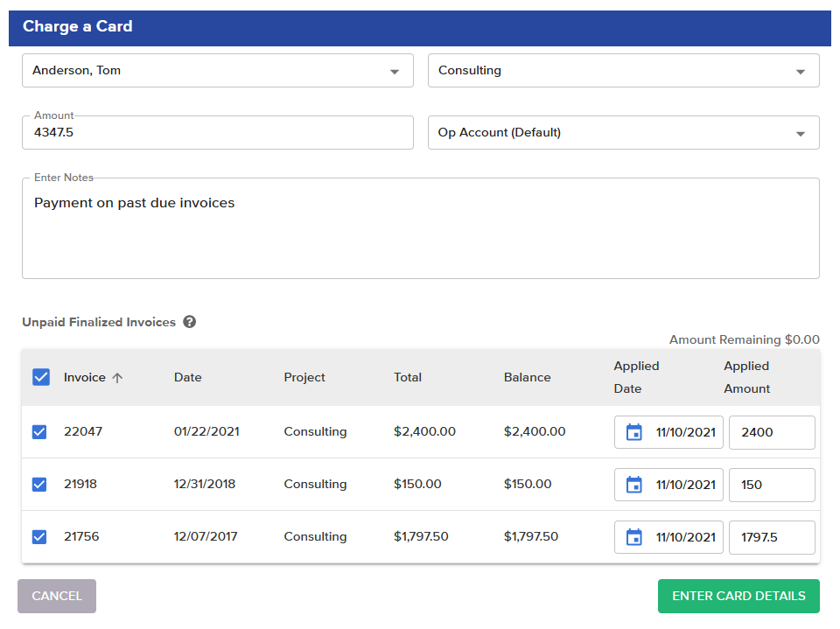This screenshot has height=629, width=840.
Task: Toggle select-all invoices checkbox in header
Action: pyautogui.click(x=40, y=377)
